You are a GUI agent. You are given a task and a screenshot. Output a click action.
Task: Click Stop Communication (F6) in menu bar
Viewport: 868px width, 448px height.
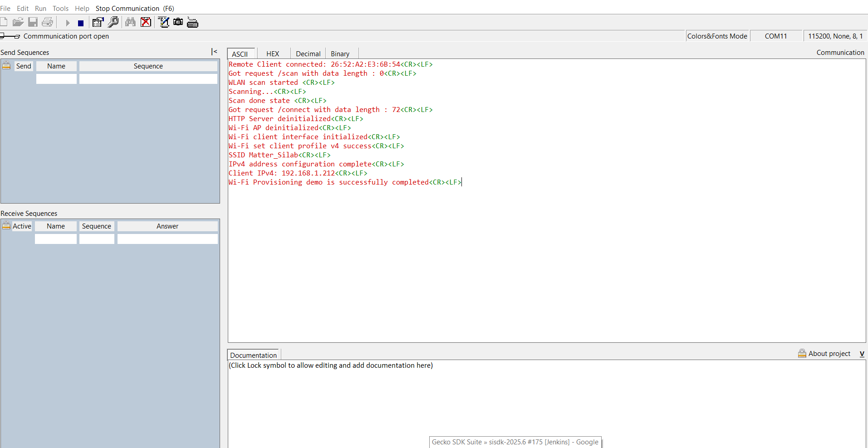tap(135, 9)
